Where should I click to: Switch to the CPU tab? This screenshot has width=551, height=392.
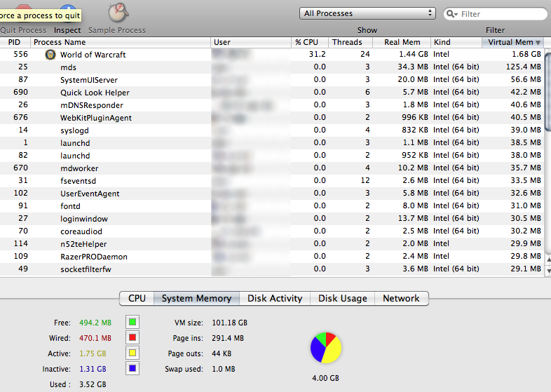pos(137,298)
